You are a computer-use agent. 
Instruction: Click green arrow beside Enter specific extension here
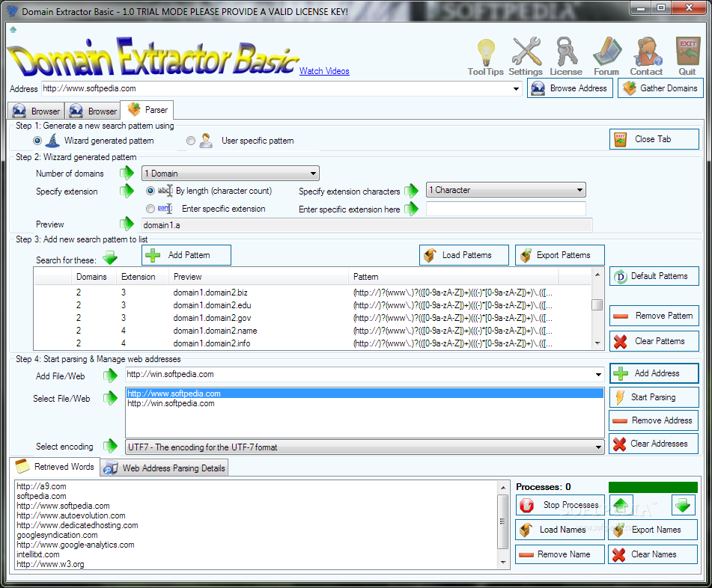coord(411,209)
